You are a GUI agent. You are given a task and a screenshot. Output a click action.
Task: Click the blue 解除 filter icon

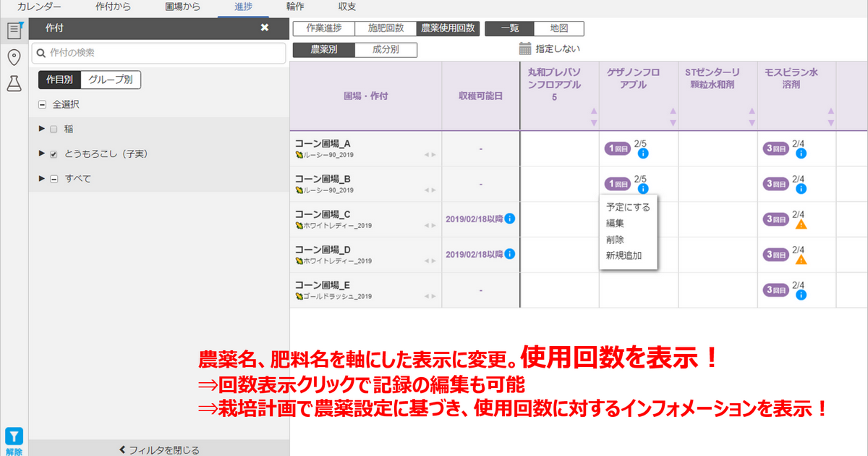click(x=14, y=437)
